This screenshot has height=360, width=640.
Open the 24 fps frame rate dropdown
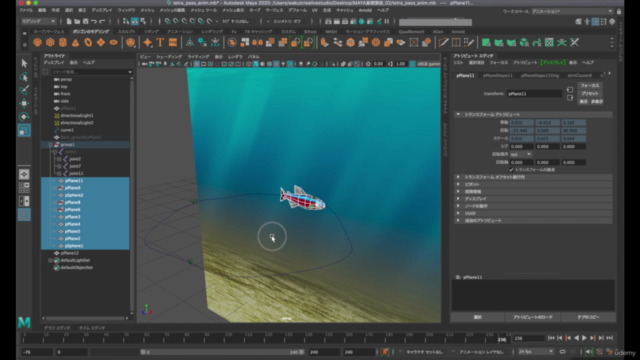coord(536,352)
